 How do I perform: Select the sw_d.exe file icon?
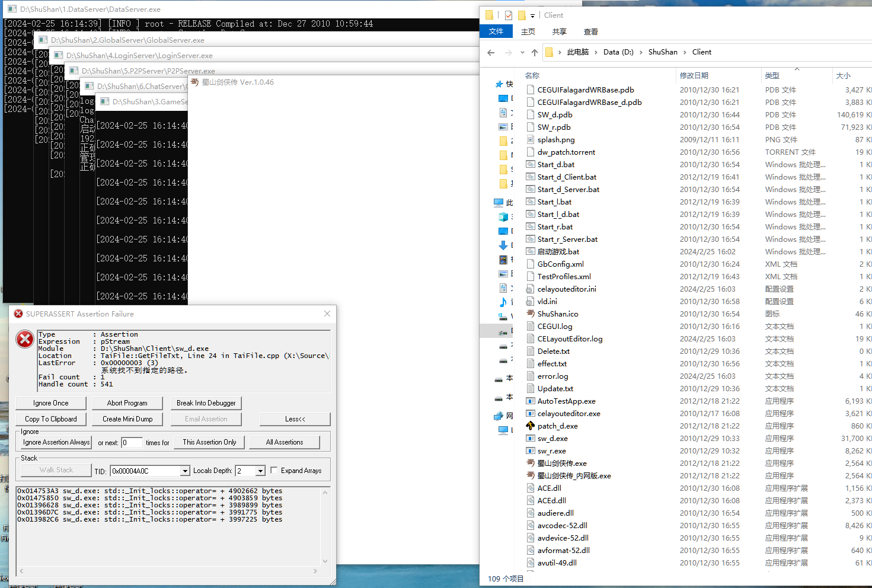click(x=531, y=438)
